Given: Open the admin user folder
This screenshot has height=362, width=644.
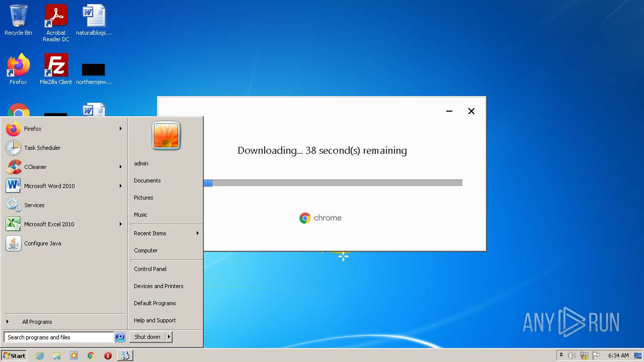Looking at the screenshot, I should 166,163.
